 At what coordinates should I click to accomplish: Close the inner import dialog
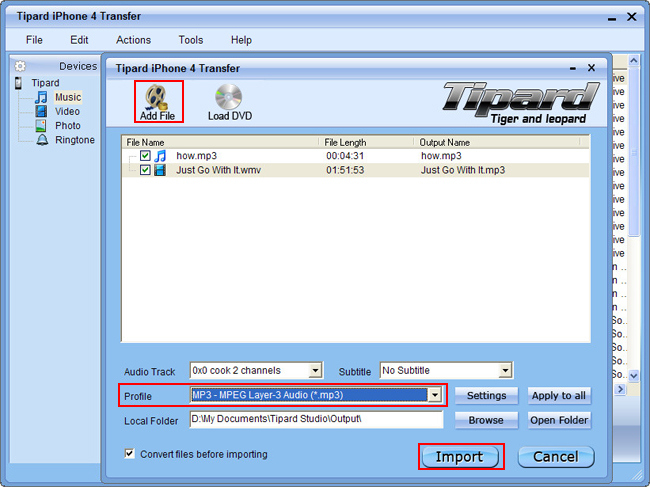pos(592,68)
